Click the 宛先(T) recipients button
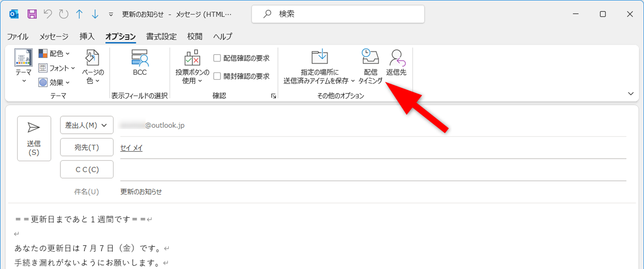 87,147
